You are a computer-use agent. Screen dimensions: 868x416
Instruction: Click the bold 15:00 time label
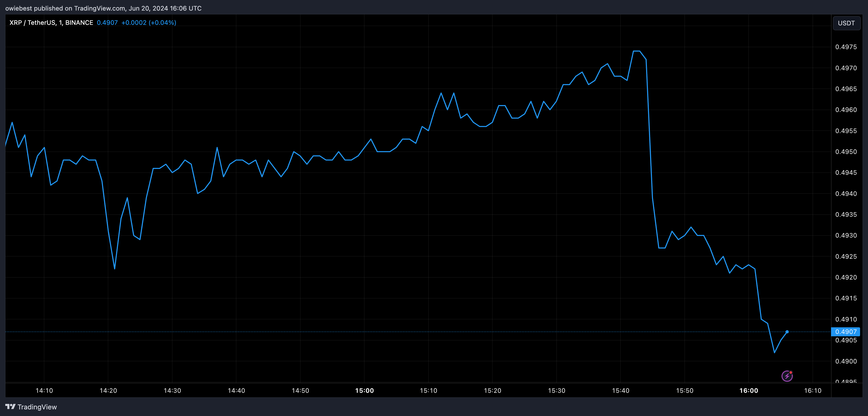tap(364, 391)
